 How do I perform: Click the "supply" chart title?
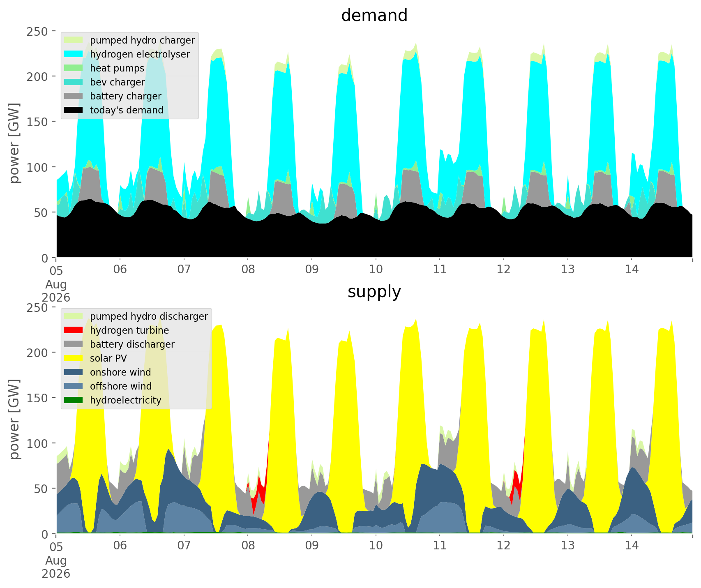(374, 292)
